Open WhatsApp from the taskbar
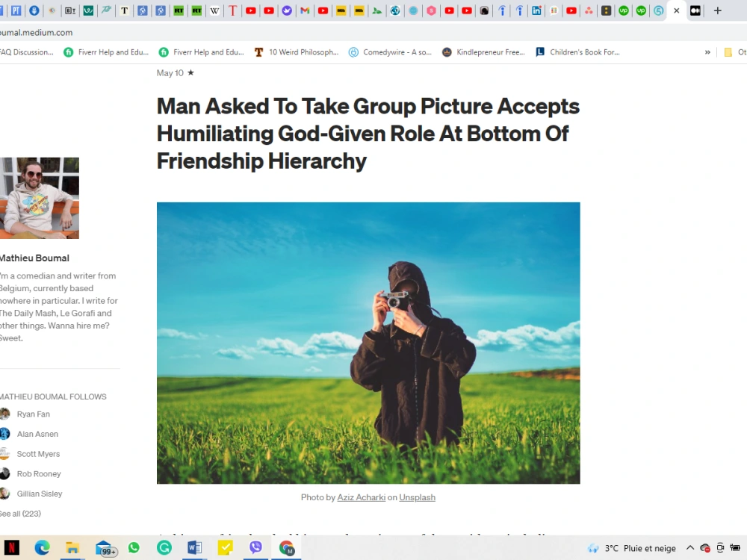 tap(134, 548)
